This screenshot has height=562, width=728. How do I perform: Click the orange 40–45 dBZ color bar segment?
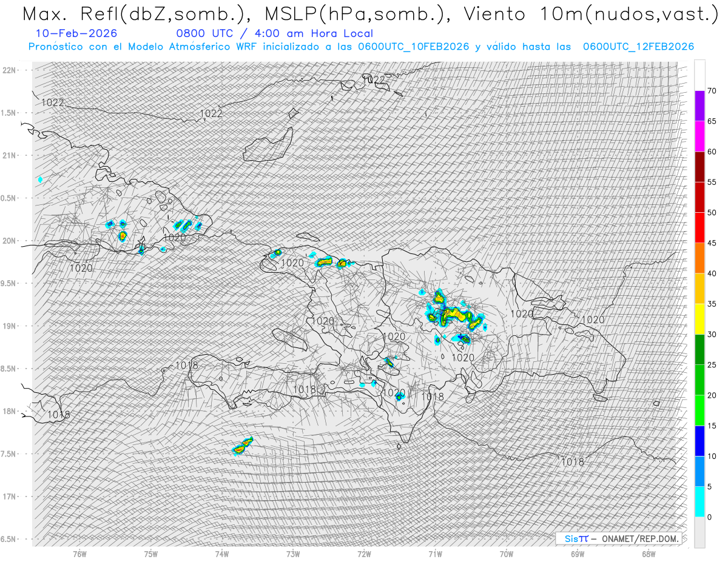[x=699, y=258]
